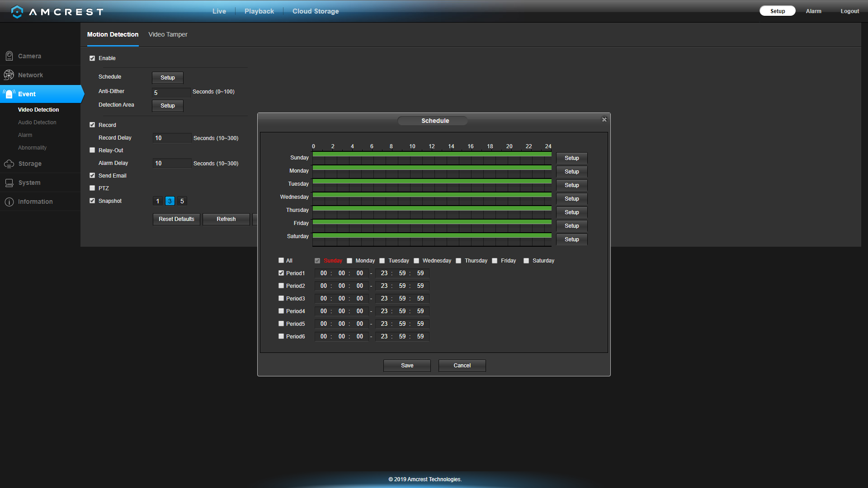Click the Record Delay input field
868x488 pixels.
click(x=172, y=138)
